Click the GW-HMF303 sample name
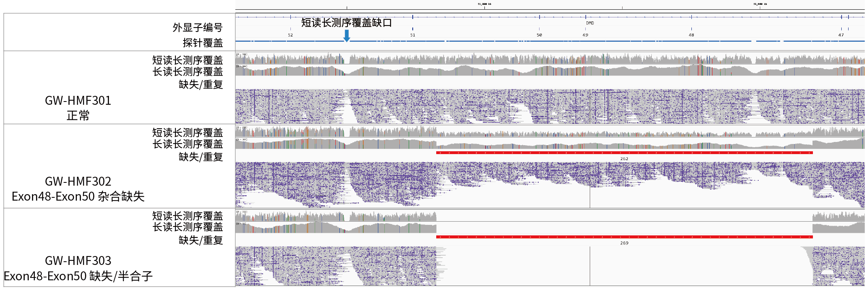Image resolution: width=868 pixels, height=290 pixels. pyautogui.click(x=78, y=260)
